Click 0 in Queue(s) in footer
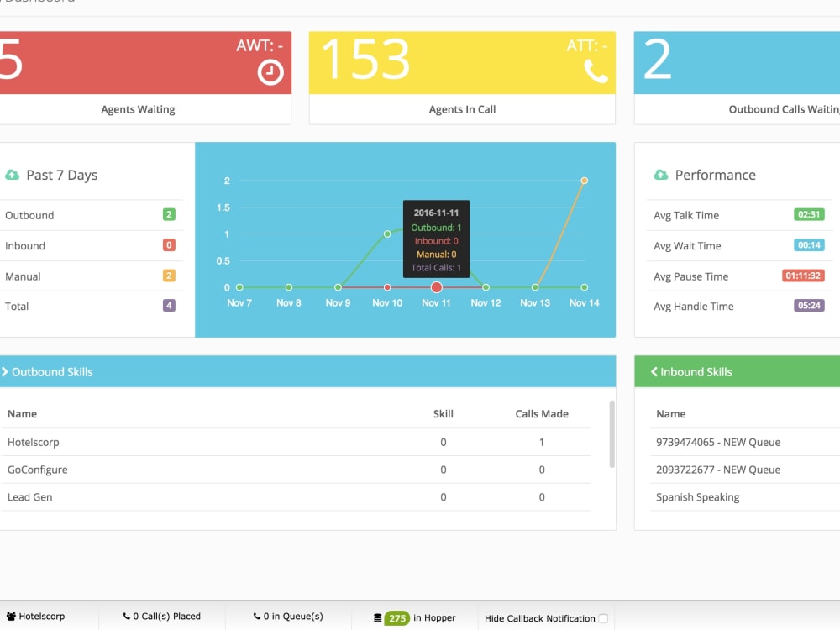This screenshot has width=840, height=630. 288,616
